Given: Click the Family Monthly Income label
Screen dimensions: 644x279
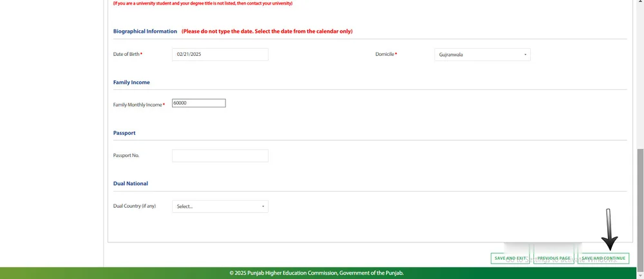Looking at the screenshot, I should 139,105.
